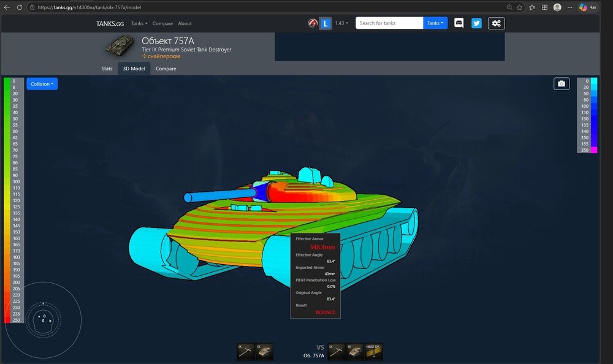Click the World of Tanks game icon
Viewport: 613px width, 364px height.
tap(313, 23)
